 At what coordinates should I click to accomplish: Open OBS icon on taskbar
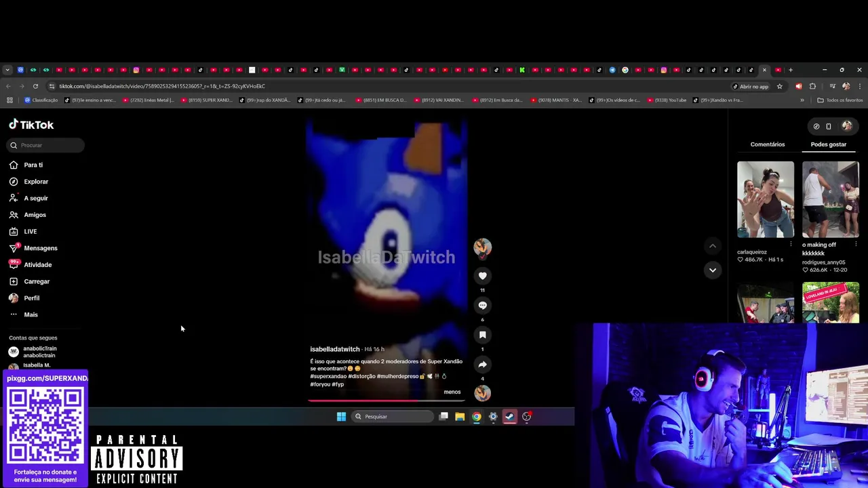pos(526,416)
